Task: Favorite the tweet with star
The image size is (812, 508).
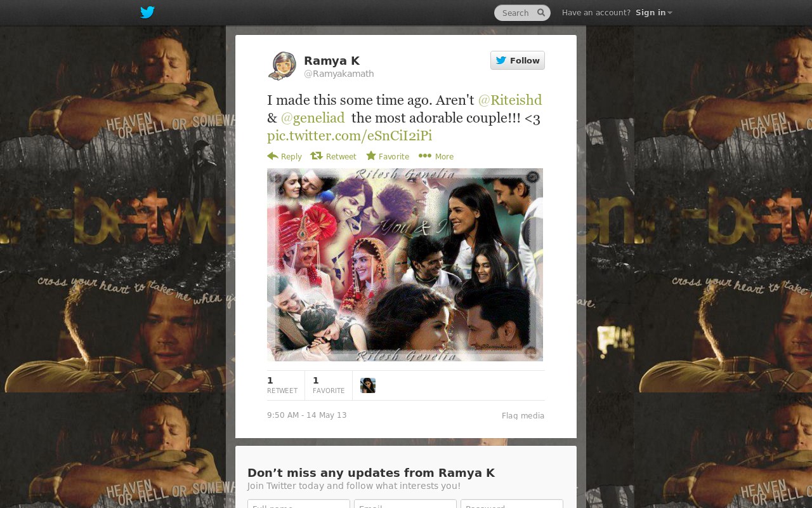Action: point(388,156)
